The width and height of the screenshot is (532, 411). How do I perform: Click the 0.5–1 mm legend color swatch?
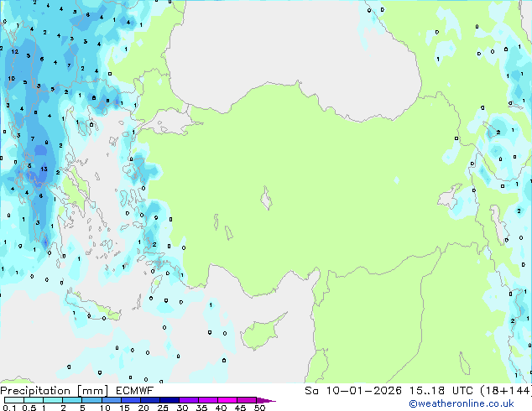[34, 400]
